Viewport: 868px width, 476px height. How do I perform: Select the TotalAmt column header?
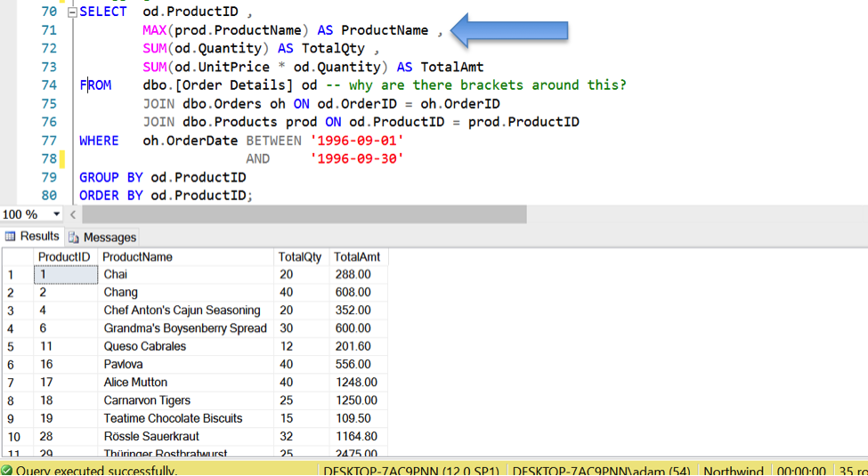click(x=358, y=257)
